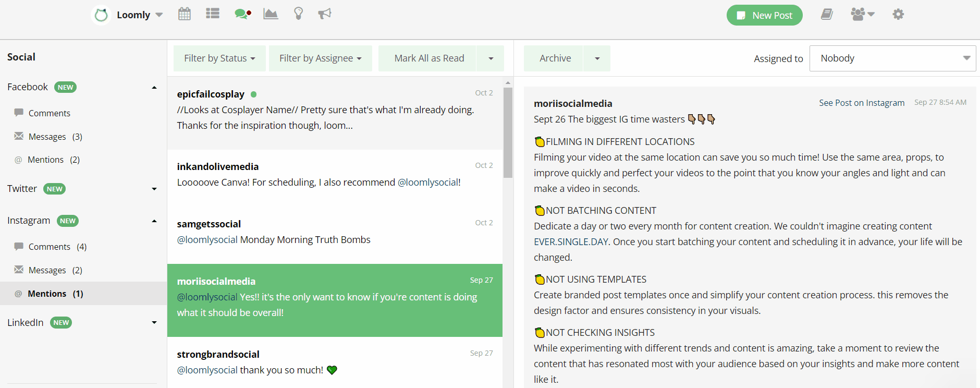Open the Loomly calendar switcher dropdown
Image resolution: width=980 pixels, height=388 pixels.
coord(160,15)
